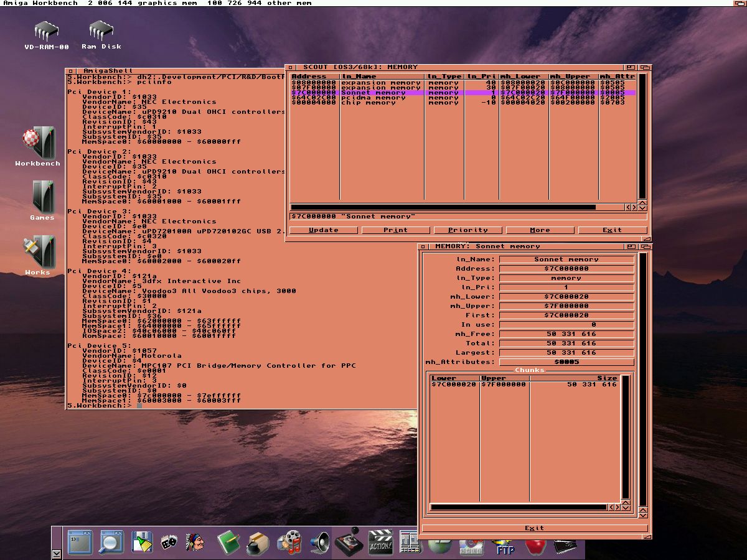Click Exit button in Scout MEMORY window
747x560 pixels.
click(612, 230)
